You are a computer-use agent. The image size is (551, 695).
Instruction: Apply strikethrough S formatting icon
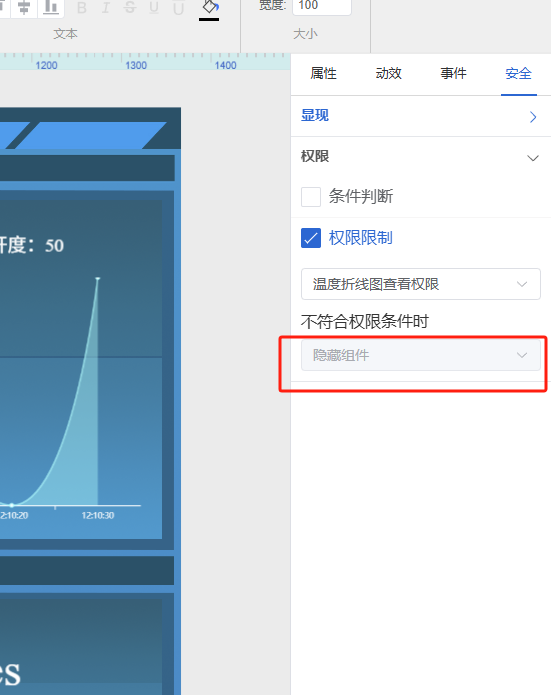point(129,8)
